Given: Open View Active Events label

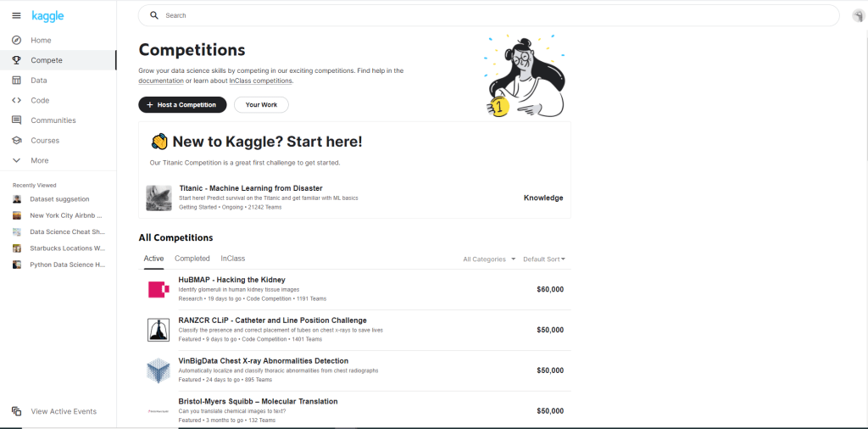Looking at the screenshot, I should [x=64, y=411].
